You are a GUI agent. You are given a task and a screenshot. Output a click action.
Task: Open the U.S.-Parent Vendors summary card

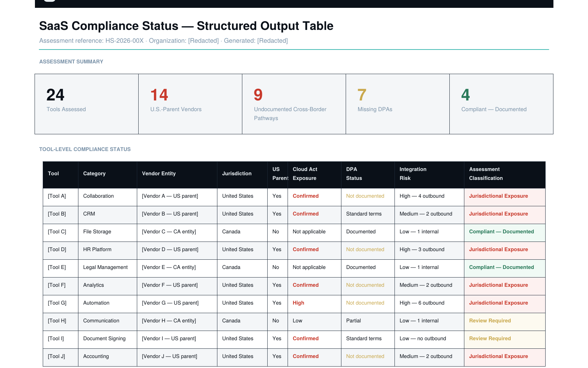coord(190,104)
